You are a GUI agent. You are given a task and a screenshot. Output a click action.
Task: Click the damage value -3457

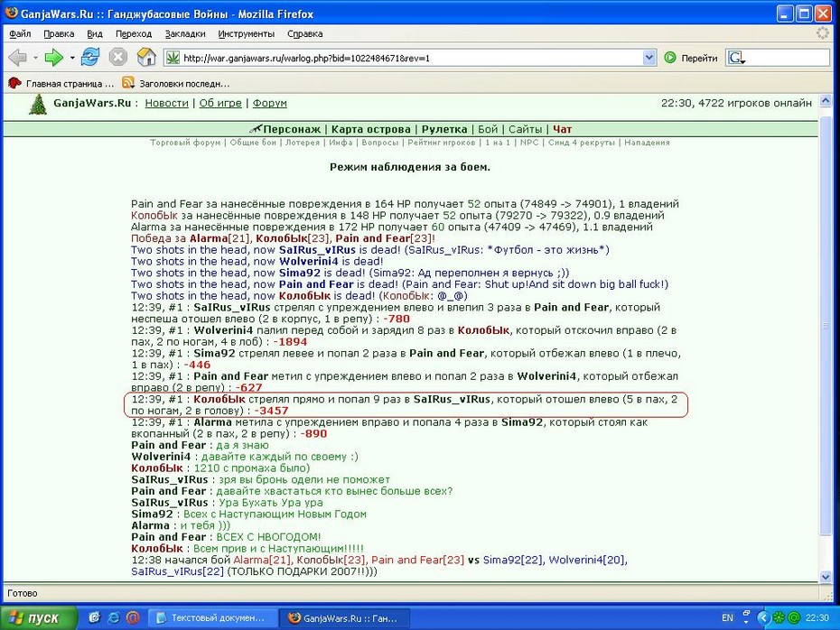coord(271,411)
